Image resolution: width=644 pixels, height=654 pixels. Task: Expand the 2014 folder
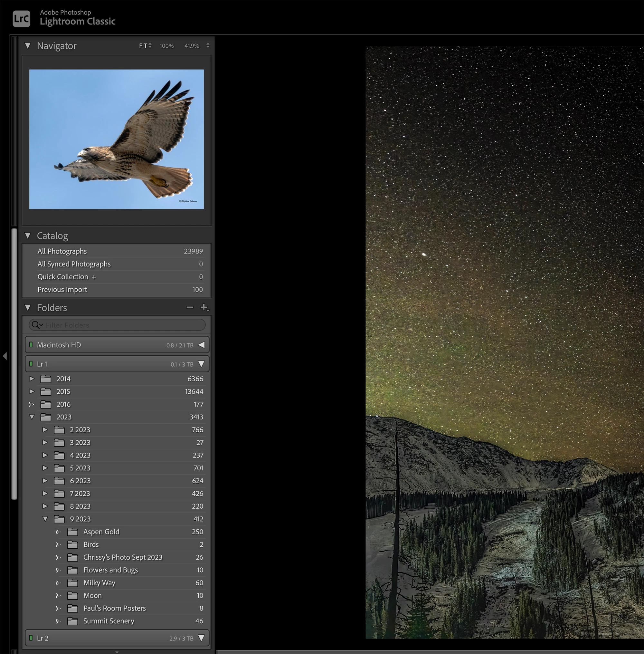coord(32,379)
